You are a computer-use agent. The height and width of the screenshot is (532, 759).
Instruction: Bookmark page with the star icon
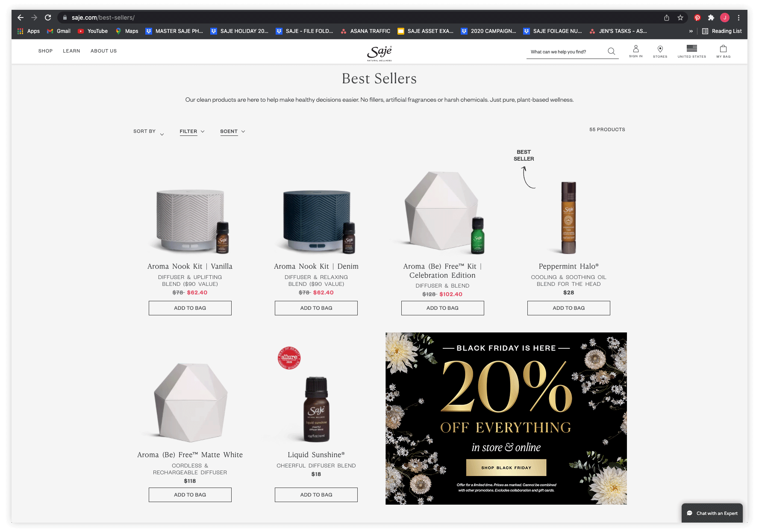tap(680, 18)
